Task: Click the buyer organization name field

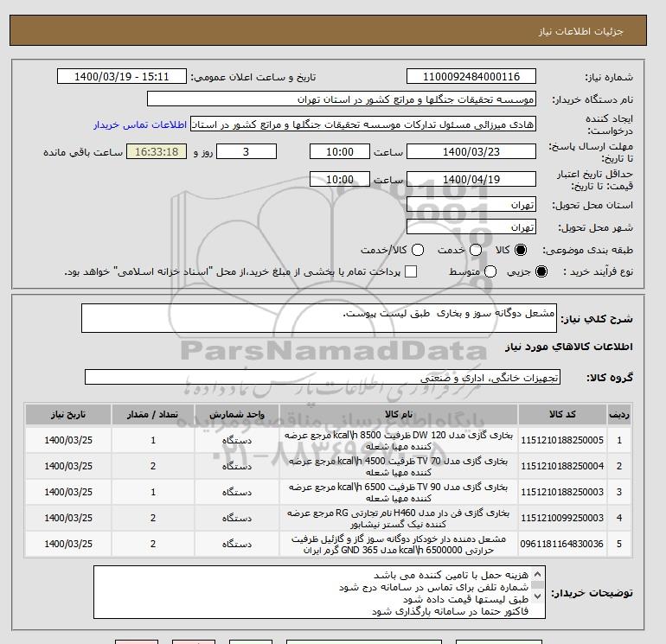Action: coord(342,99)
